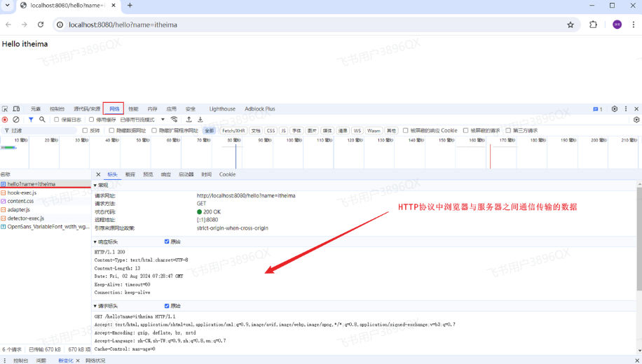Toggle blocked response Cookie checkbox

(405, 130)
